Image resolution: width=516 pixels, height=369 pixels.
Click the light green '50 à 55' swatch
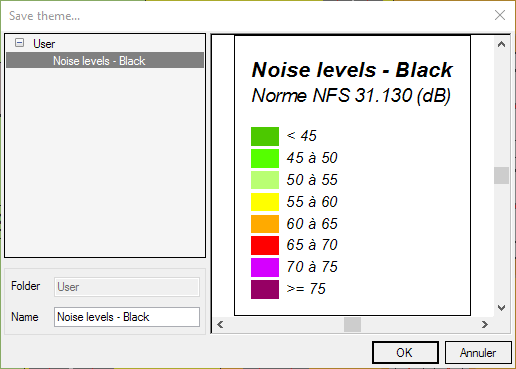(265, 180)
